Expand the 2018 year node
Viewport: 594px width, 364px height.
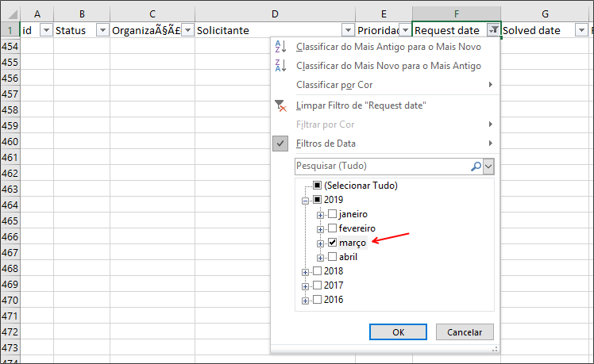(x=305, y=273)
